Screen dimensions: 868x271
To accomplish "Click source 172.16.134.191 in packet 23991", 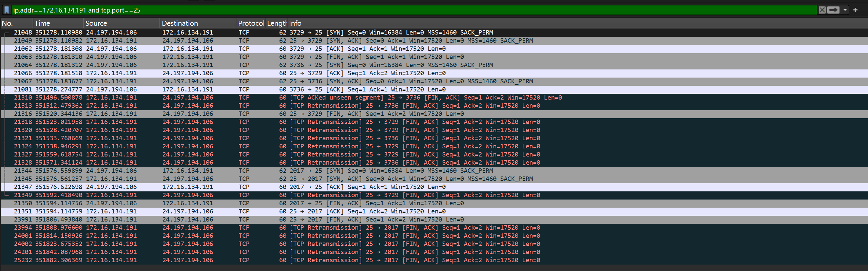I will coord(111,220).
